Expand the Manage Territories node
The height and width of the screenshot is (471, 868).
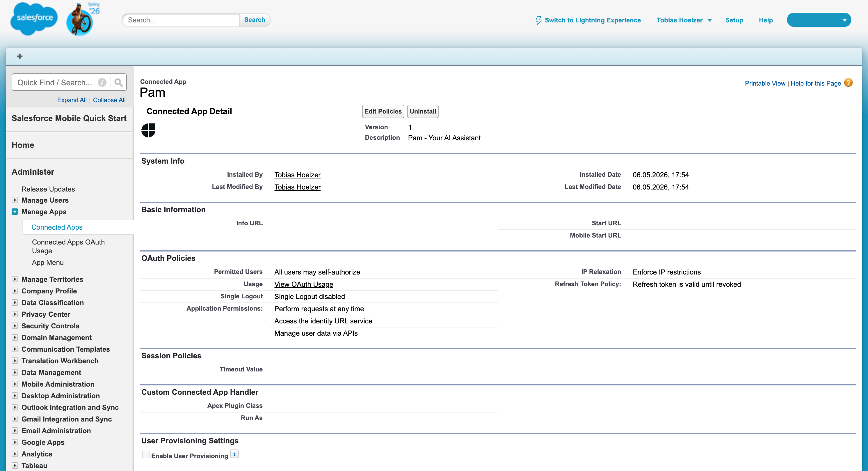[x=15, y=279]
